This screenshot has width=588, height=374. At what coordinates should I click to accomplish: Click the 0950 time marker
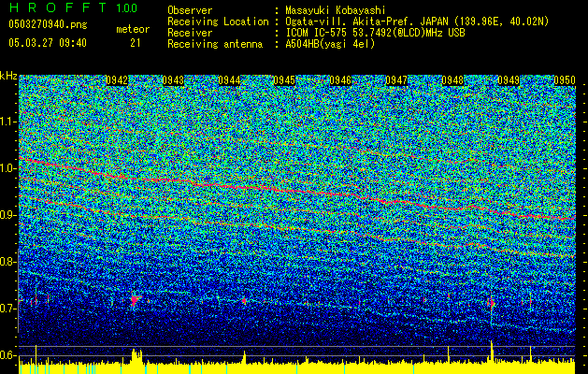coord(565,80)
